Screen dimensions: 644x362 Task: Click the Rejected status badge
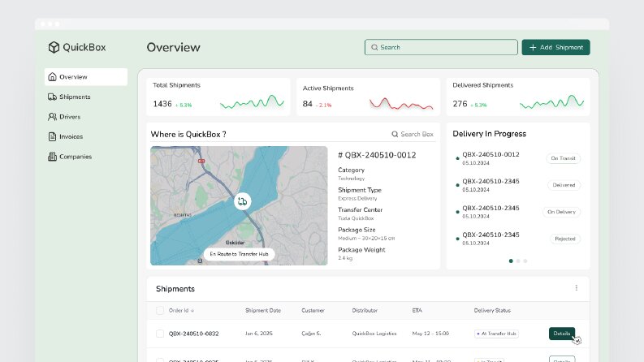pyautogui.click(x=564, y=239)
